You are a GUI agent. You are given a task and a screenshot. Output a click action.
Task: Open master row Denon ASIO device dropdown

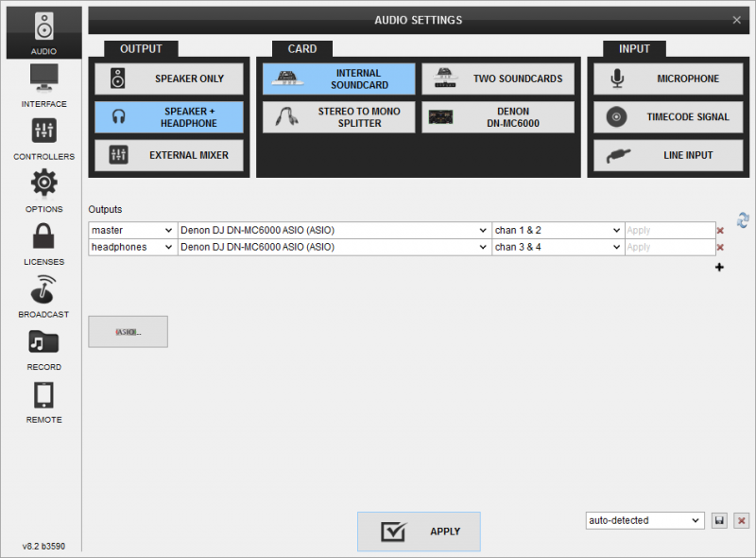335,230
